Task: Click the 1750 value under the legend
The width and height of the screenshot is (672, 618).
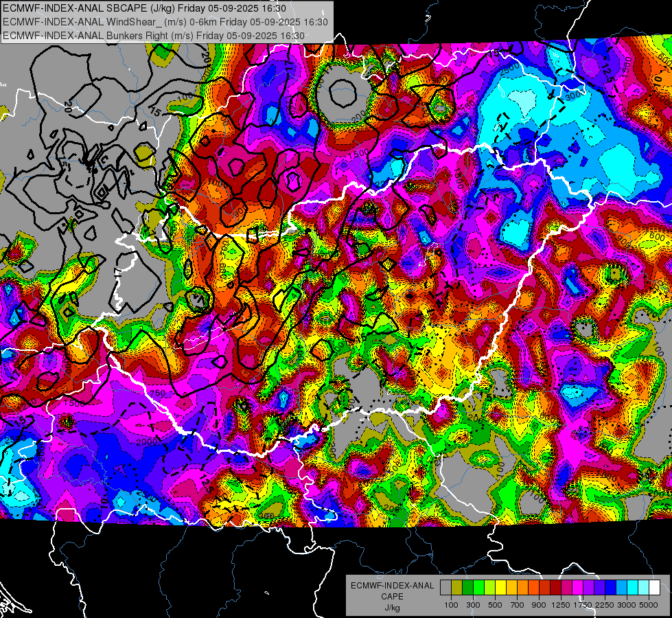Action: point(583,605)
